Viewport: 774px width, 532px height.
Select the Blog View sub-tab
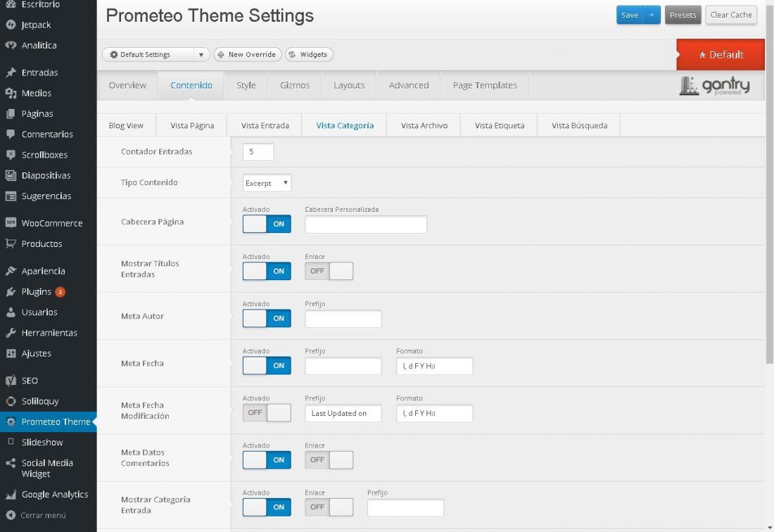[126, 125]
